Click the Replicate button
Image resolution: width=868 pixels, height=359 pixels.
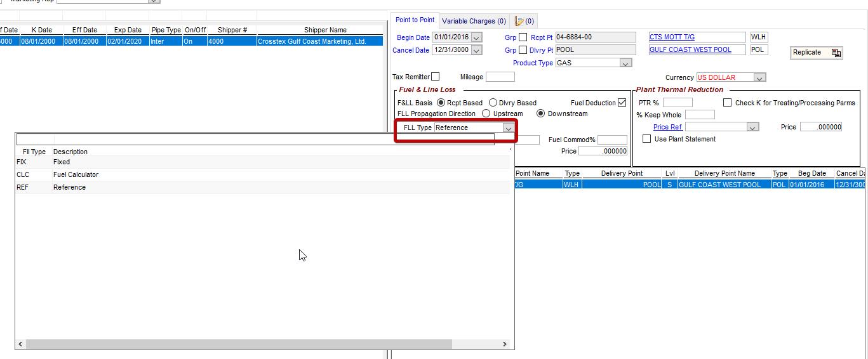816,53
